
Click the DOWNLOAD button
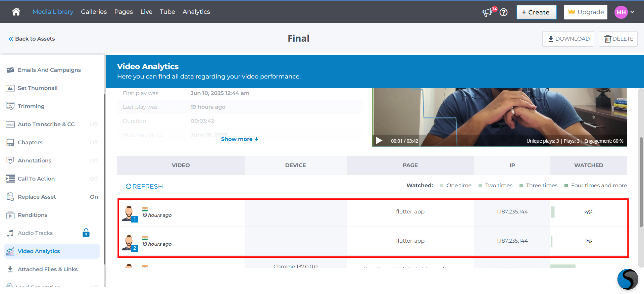568,39
